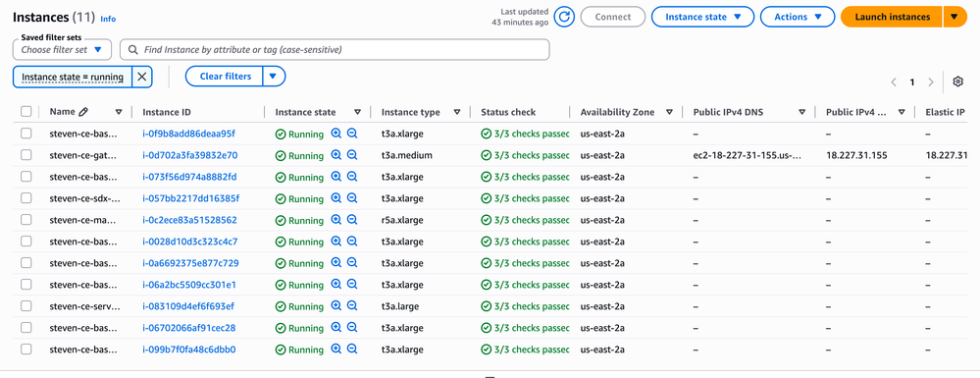Zoom out icon for instance i-0d702a3fa39832e70

coord(352,155)
